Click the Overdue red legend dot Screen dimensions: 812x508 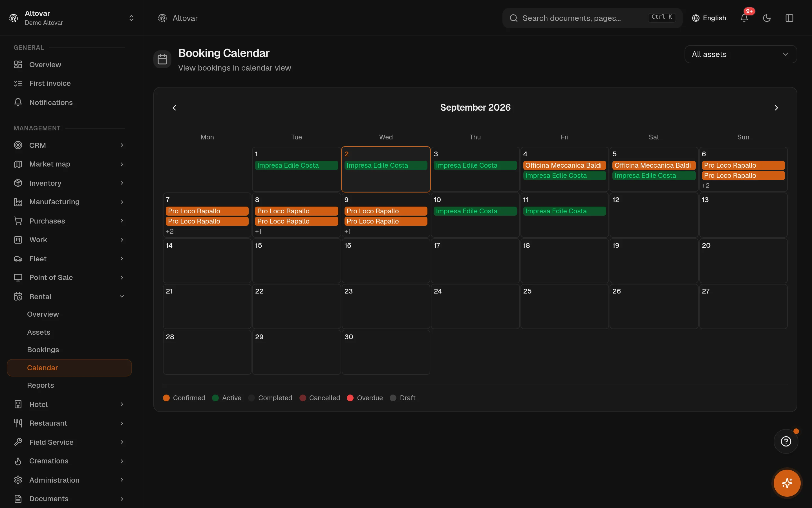tap(350, 398)
